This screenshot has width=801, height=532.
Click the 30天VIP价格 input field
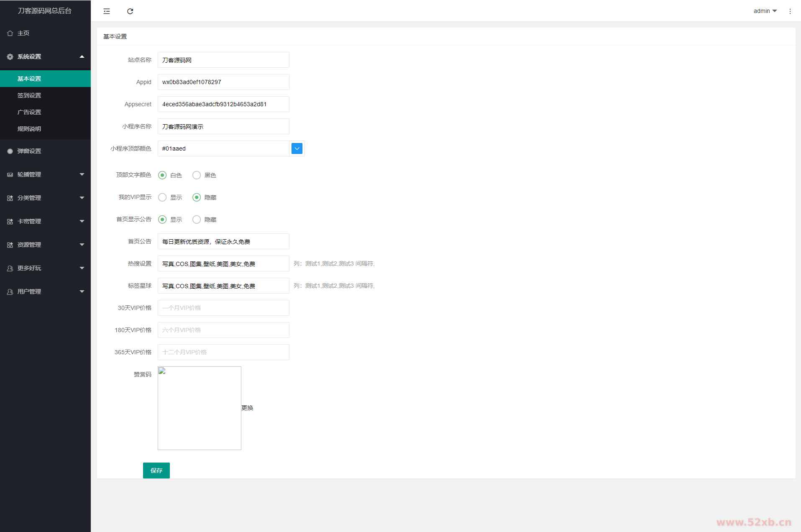pos(223,308)
